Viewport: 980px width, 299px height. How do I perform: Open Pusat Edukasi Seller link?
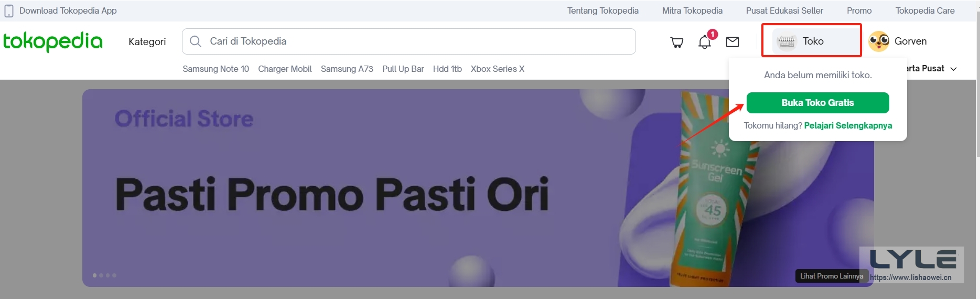pyautogui.click(x=784, y=10)
